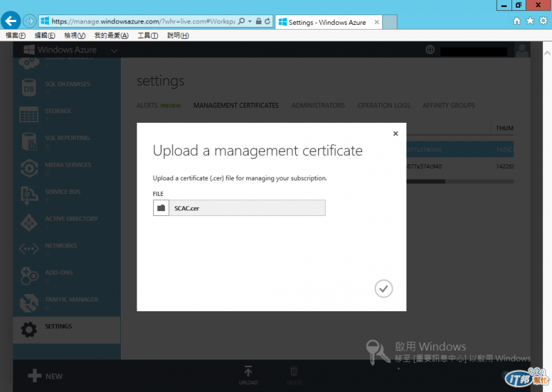This screenshot has height=392, width=552.
Task: Open the user account avatar
Action: 522,50
